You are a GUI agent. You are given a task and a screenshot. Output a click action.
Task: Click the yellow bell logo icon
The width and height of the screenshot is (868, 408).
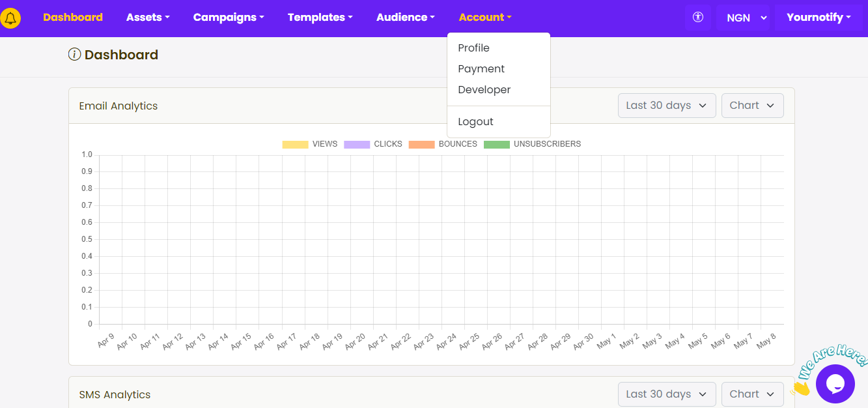click(x=10, y=18)
